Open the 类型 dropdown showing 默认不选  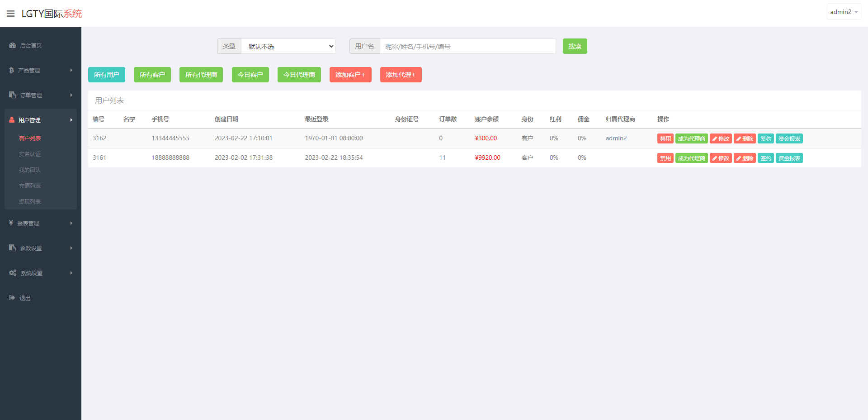pos(288,46)
